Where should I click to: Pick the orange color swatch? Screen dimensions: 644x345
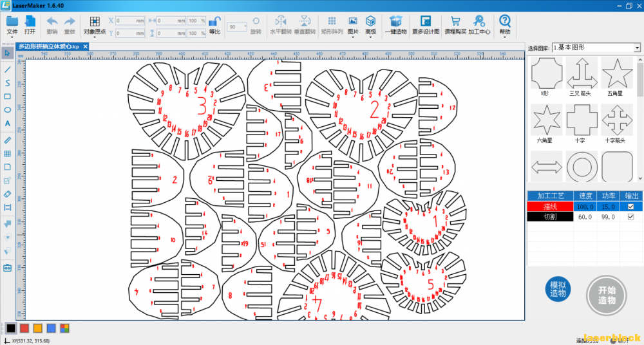pos(38,328)
